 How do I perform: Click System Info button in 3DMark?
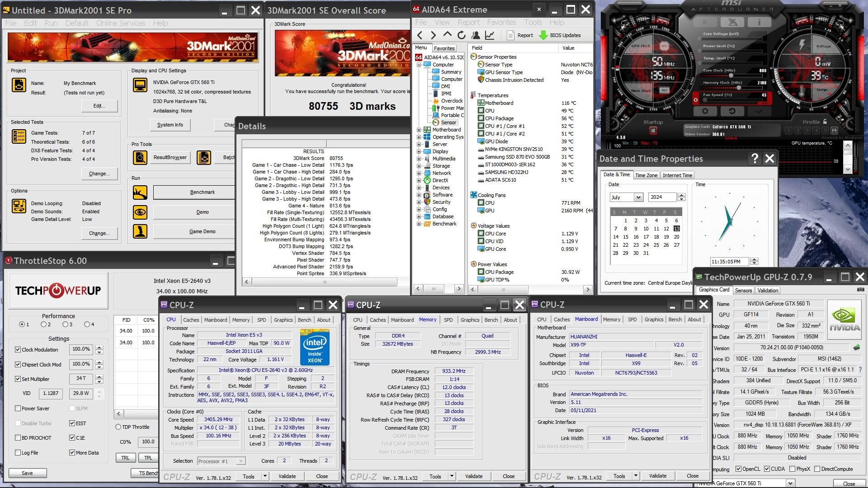pyautogui.click(x=170, y=125)
